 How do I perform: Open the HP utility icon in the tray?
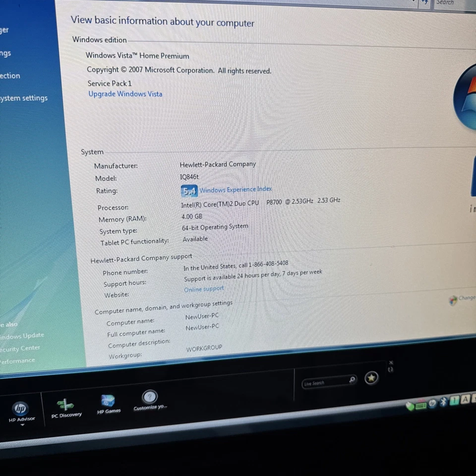432,402
